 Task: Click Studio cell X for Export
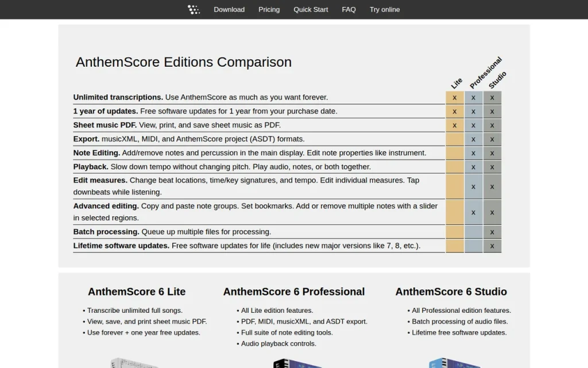tap(492, 139)
